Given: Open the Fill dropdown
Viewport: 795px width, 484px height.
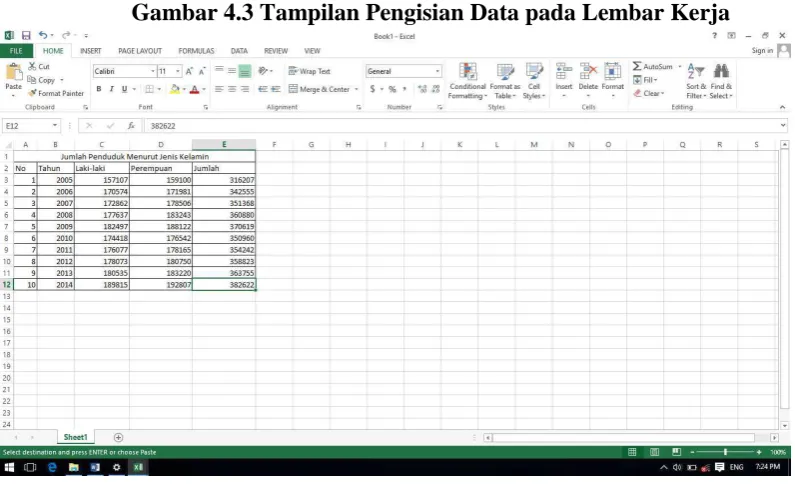Looking at the screenshot, I should [x=645, y=80].
